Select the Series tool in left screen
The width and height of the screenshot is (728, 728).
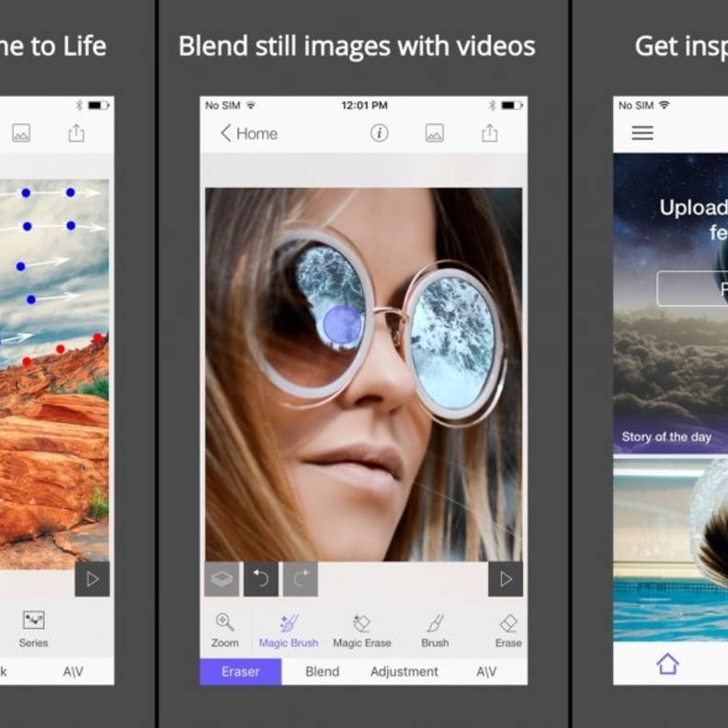(x=34, y=630)
